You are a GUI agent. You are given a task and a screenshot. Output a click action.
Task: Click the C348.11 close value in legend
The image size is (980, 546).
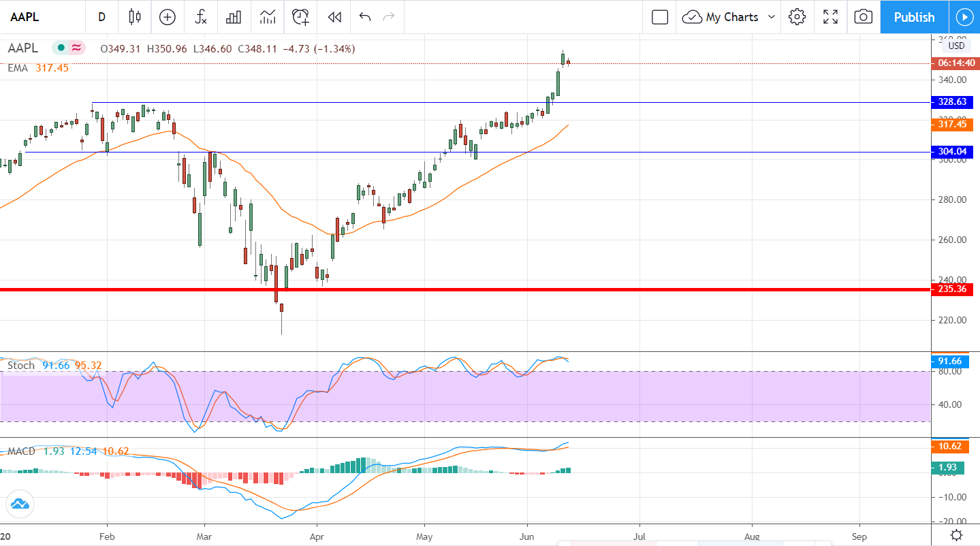coord(257,48)
